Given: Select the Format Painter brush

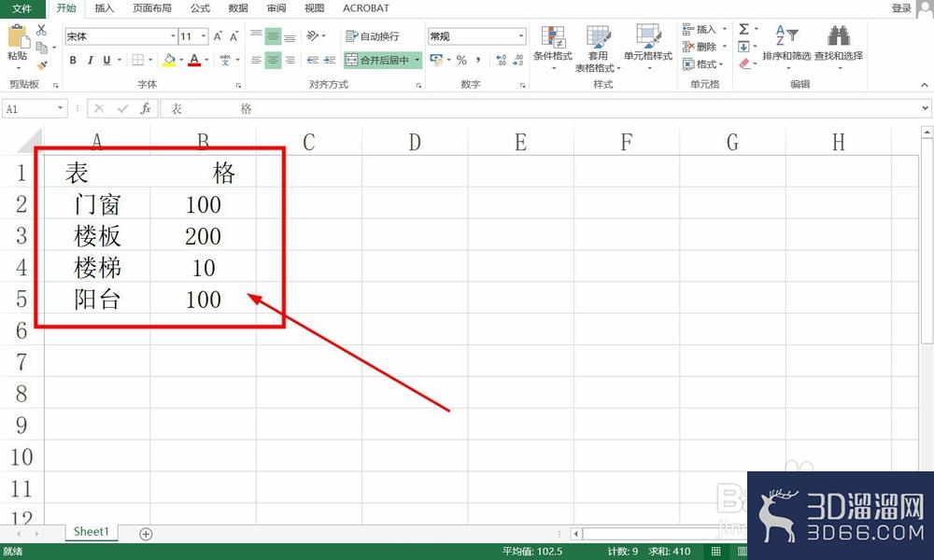Looking at the screenshot, I should tap(42, 64).
